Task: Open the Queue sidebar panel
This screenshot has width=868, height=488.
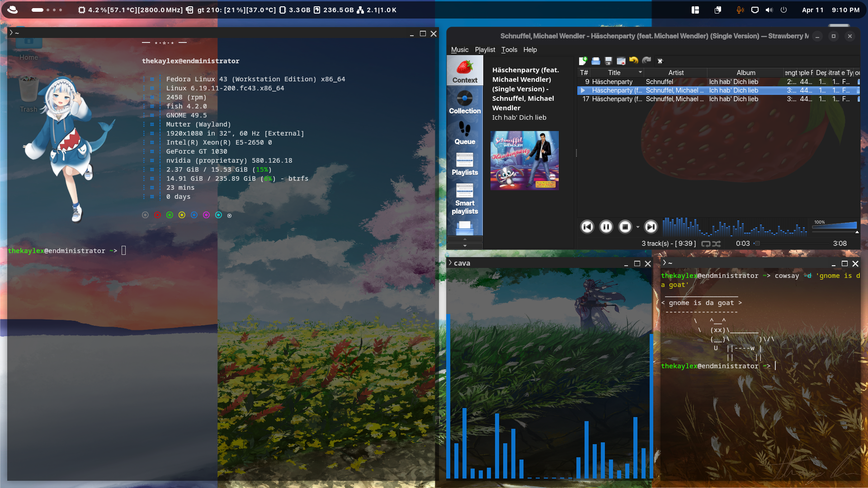Action: point(464,133)
